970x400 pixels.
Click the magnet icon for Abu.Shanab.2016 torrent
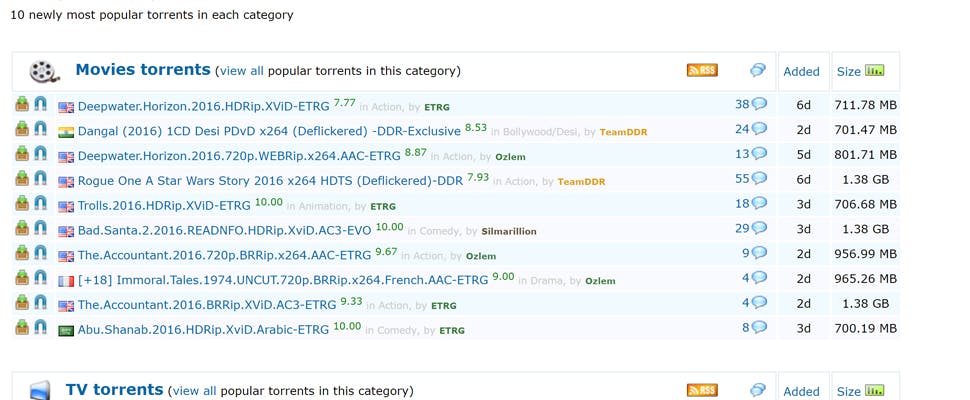tap(40, 328)
